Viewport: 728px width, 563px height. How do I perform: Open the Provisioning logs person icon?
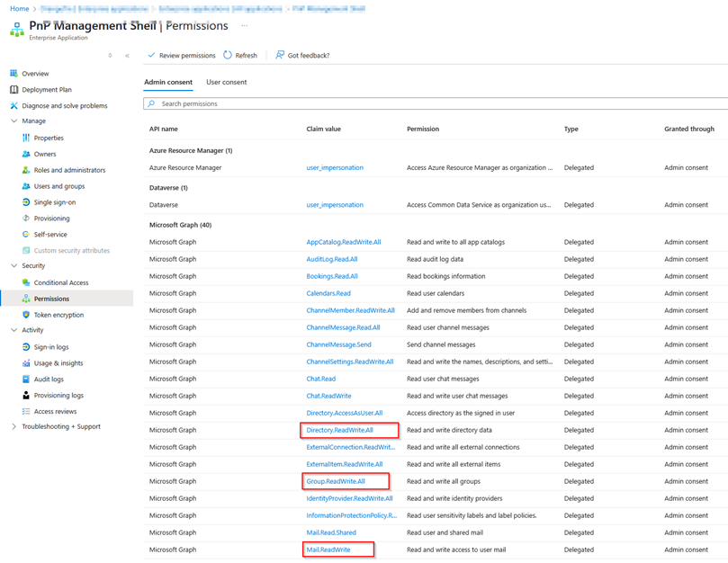(x=26, y=396)
